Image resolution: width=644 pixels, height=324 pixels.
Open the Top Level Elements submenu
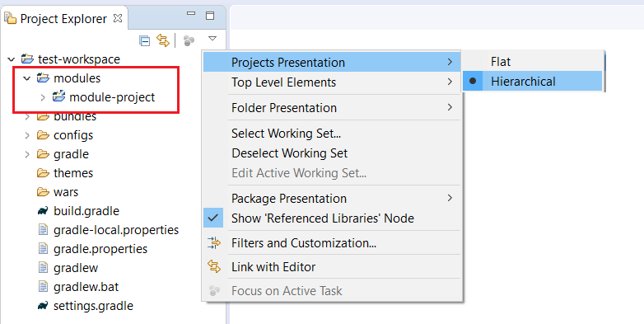tap(332, 82)
